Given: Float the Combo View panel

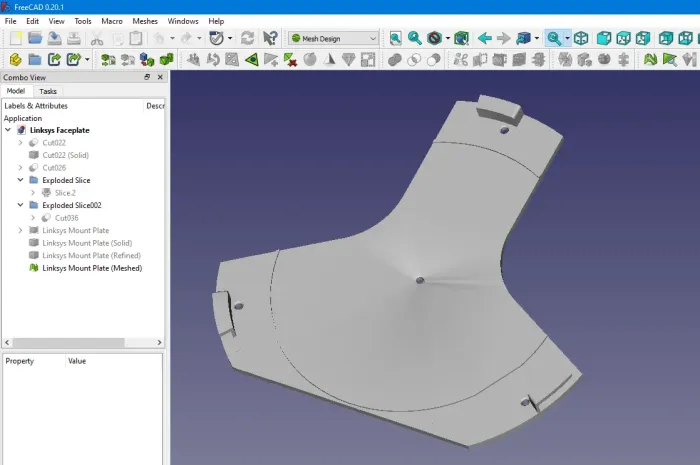Looking at the screenshot, I should (x=147, y=77).
